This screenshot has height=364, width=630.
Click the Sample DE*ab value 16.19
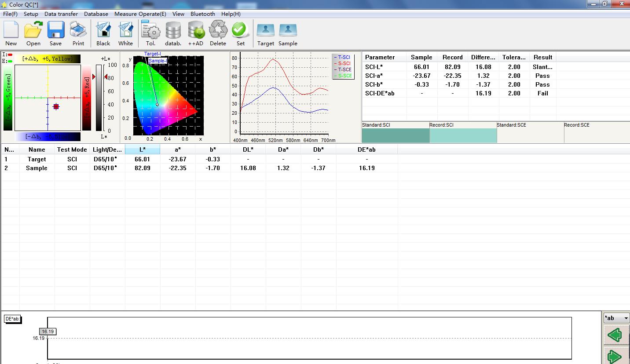click(x=367, y=168)
